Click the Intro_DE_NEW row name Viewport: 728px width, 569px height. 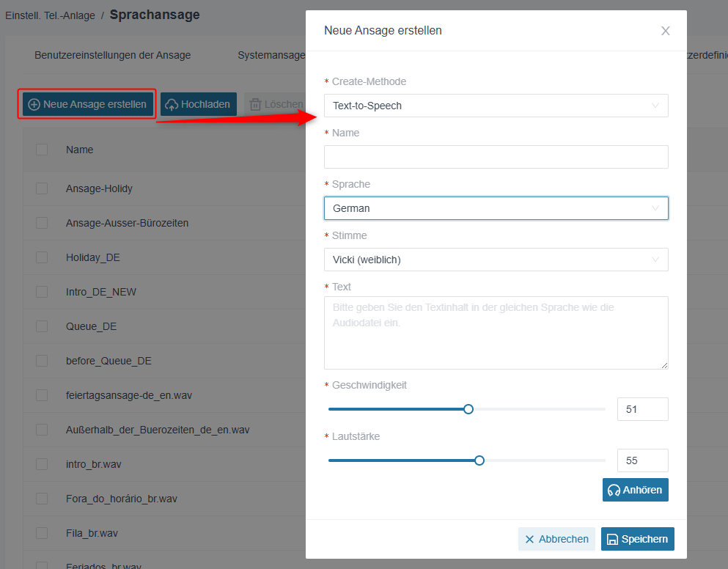[x=100, y=292]
